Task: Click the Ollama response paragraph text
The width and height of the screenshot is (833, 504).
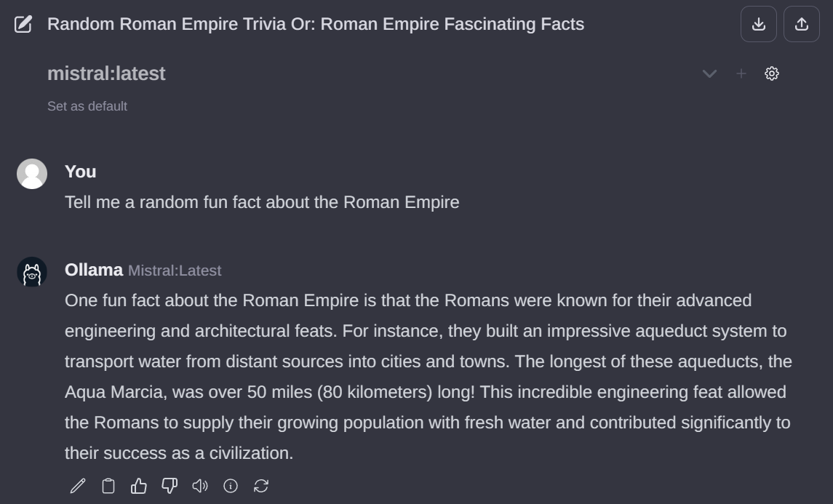Action: pos(427,377)
